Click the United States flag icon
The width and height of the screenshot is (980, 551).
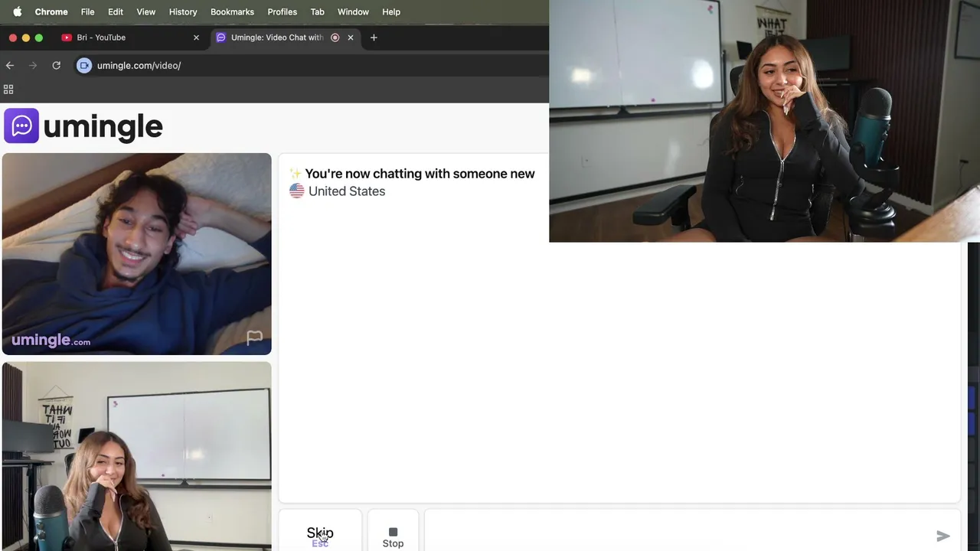coord(297,191)
